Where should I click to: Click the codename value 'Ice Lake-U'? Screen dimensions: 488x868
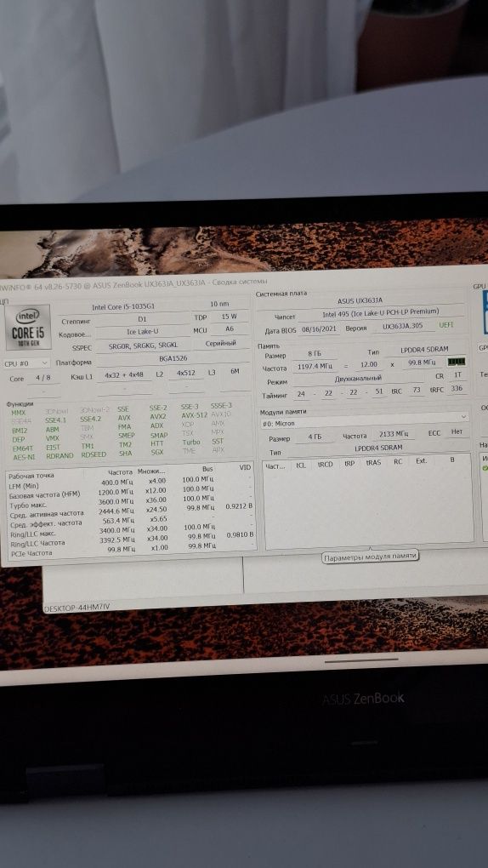(143, 332)
